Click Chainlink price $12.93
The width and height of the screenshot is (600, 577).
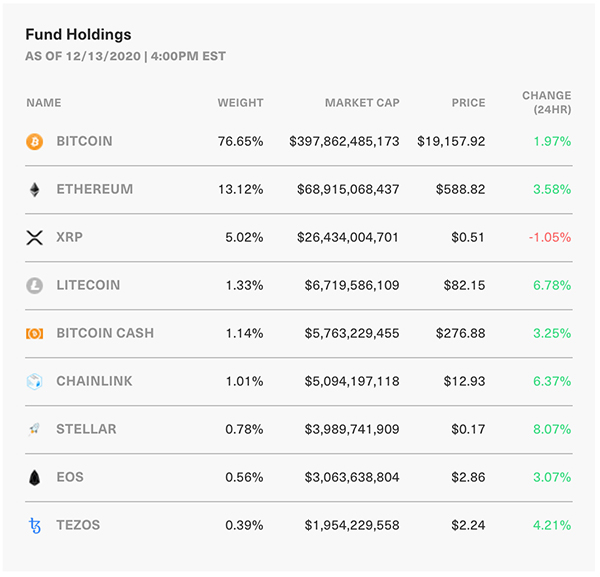[x=464, y=381]
